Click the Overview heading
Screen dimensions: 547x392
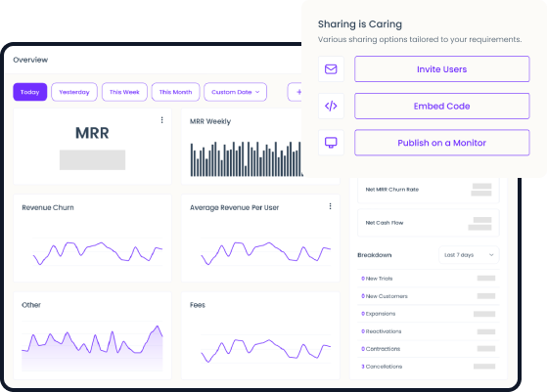tap(30, 60)
